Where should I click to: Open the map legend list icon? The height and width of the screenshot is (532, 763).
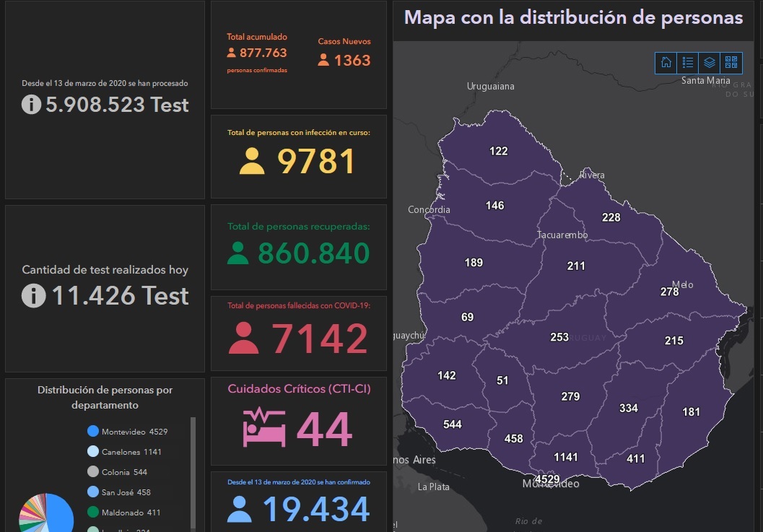click(x=687, y=63)
